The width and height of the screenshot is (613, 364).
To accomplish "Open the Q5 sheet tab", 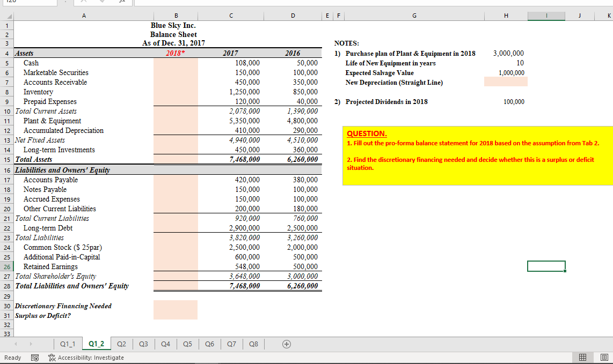I will click(x=188, y=344).
